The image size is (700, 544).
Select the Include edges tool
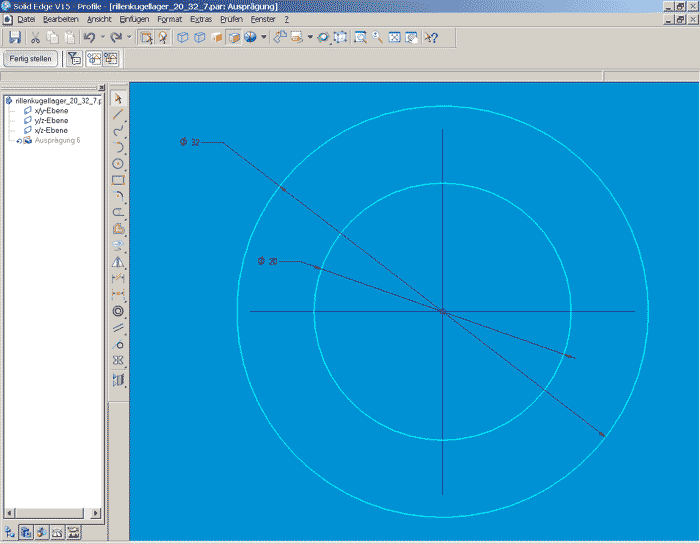pyautogui.click(x=118, y=229)
